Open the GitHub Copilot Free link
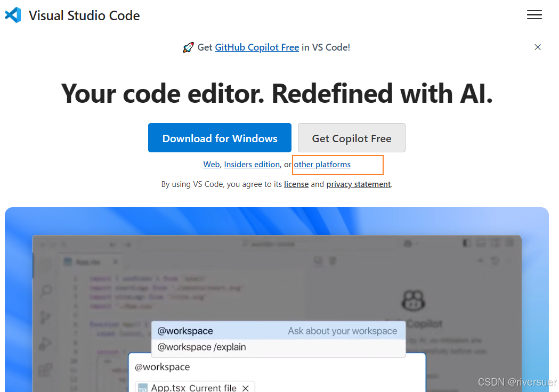The height and width of the screenshot is (392, 559). 257,47
